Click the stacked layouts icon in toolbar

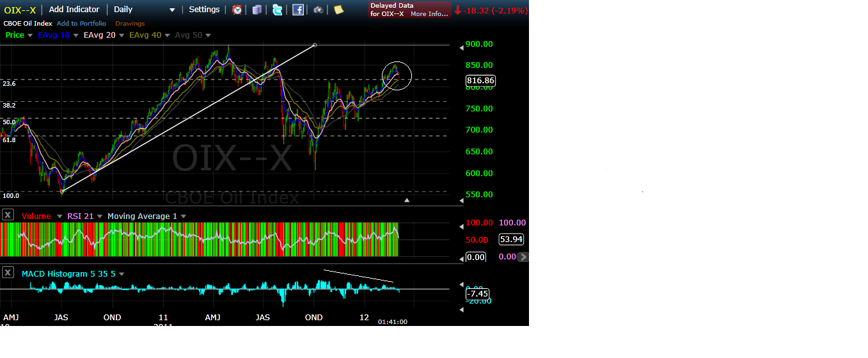pos(257,10)
